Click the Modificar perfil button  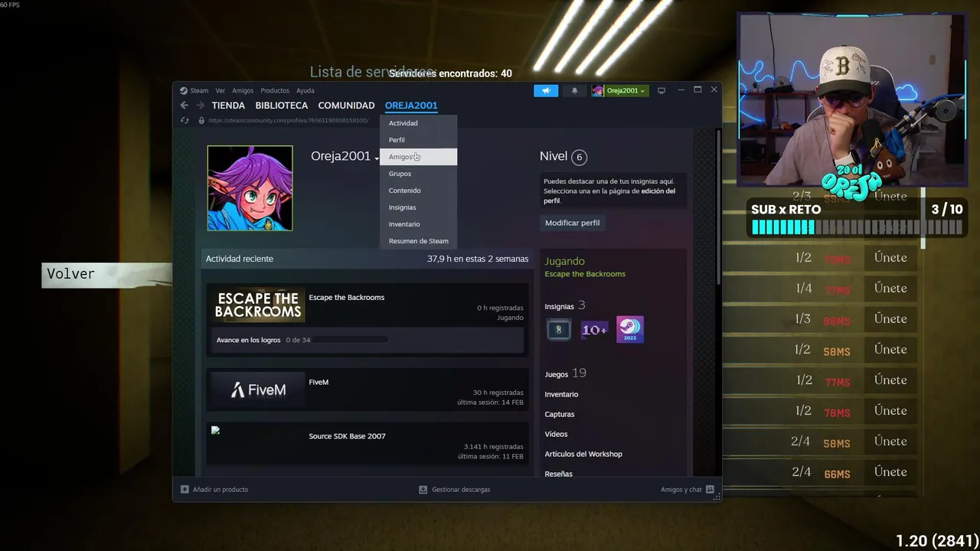[x=573, y=223]
